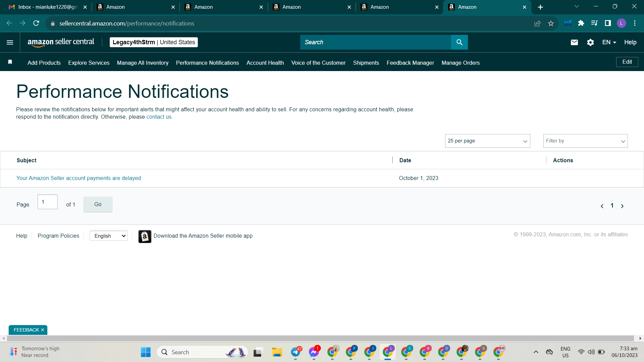Open Messenger from the taskbar

(x=314, y=352)
